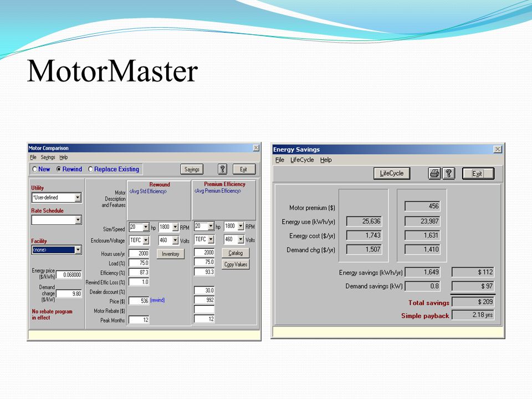Open Help menu in Energy Savings
Screen dimensions: 532x399
326,160
